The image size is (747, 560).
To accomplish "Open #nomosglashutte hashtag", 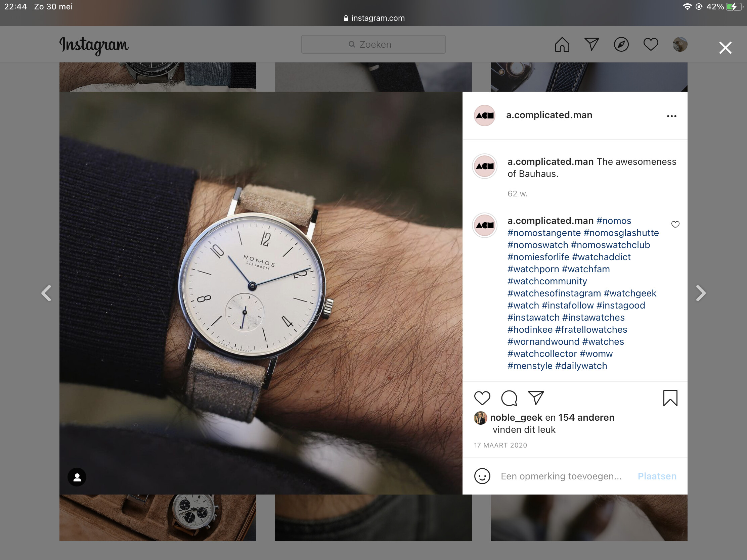I will [x=621, y=233].
